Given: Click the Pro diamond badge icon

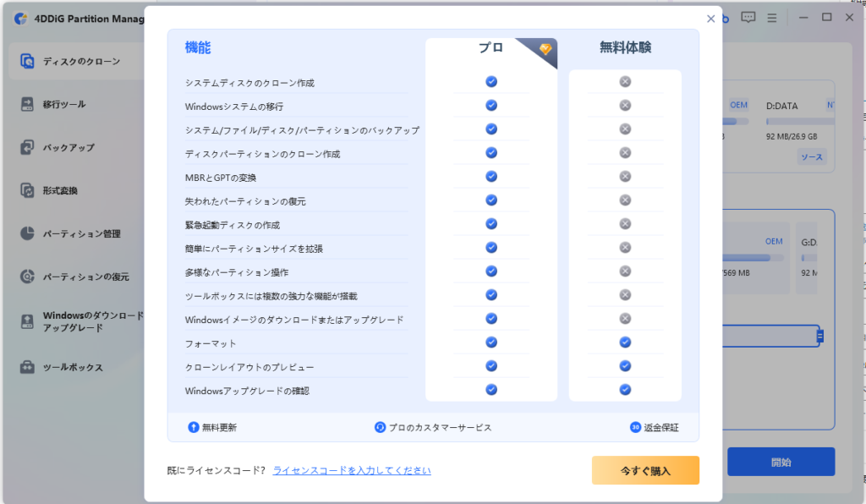Looking at the screenshot, I should pyautogui.click(x=545, y=49).
